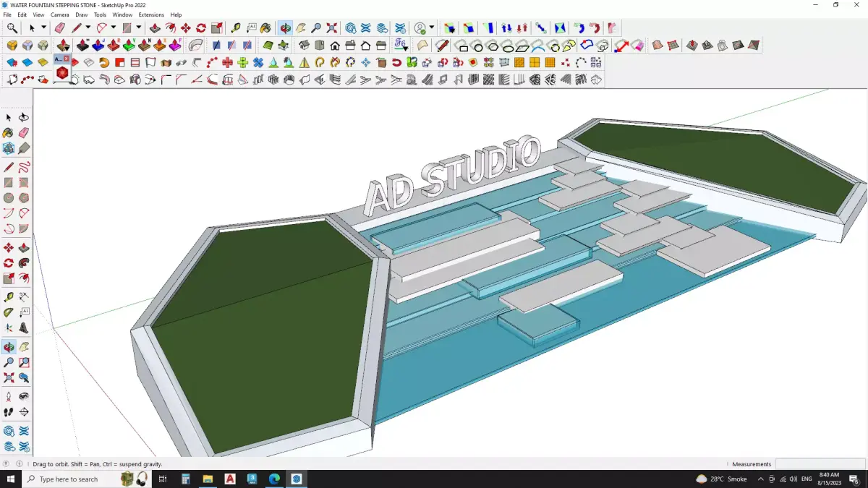Select the Circle tool in left toolbar

(9, 197)
